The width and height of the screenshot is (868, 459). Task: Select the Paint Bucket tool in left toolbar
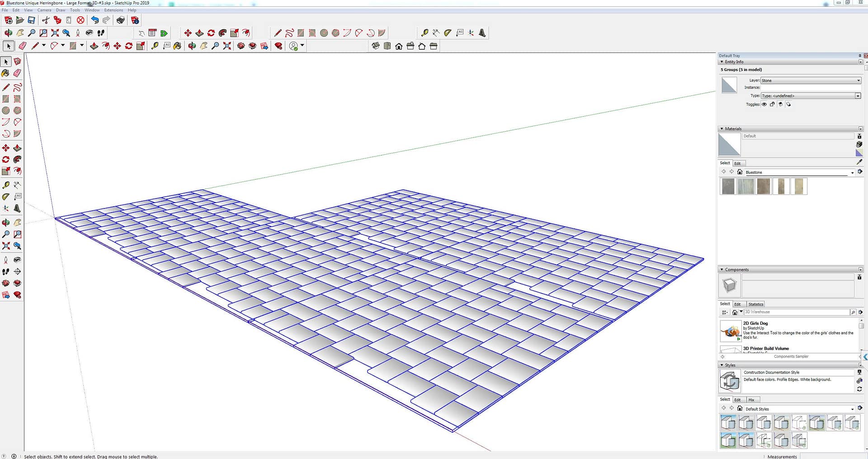(x=5, y=73)
